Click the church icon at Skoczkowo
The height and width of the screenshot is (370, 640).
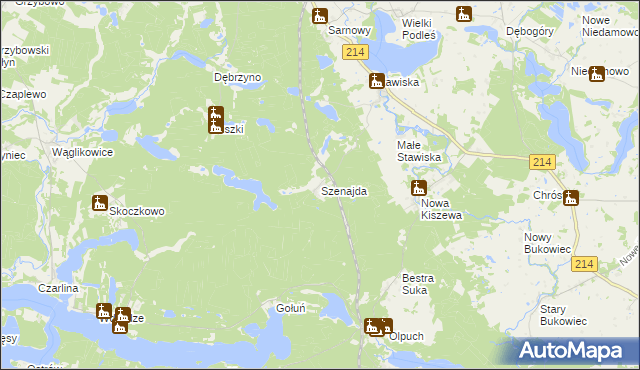coord(100,203)
